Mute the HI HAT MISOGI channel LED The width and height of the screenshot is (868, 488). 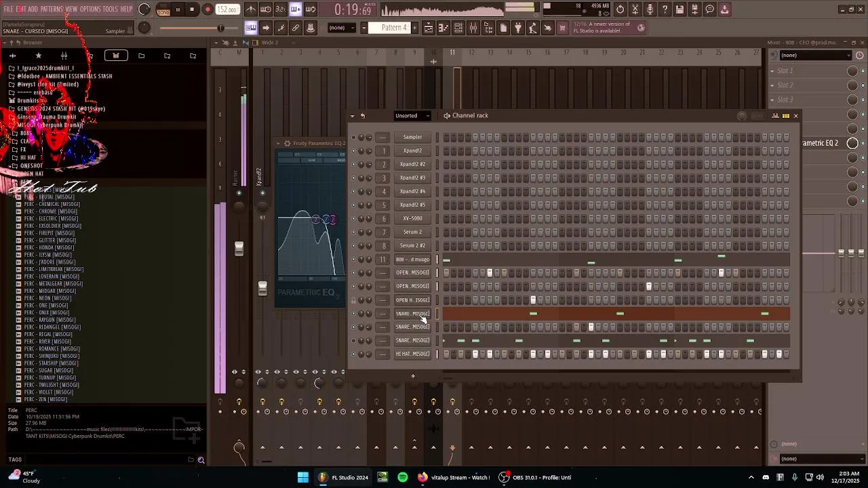(353, 354)
